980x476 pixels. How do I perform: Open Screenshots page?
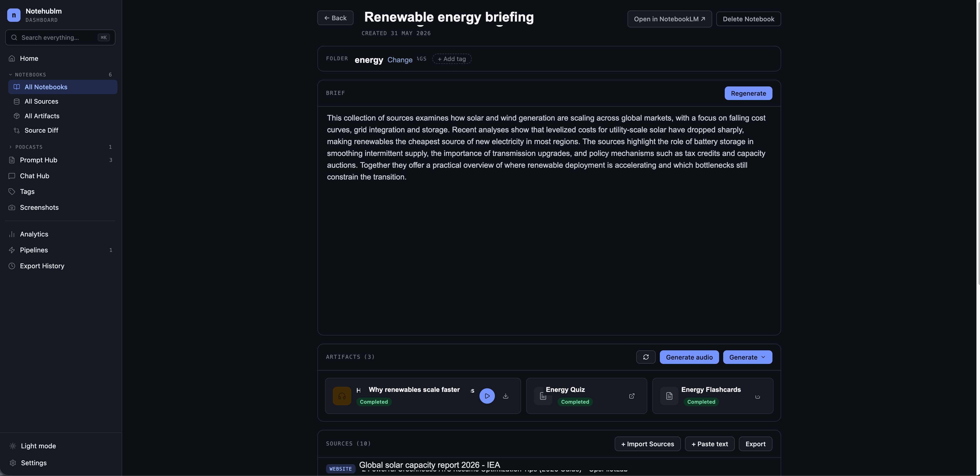(61, 207)
